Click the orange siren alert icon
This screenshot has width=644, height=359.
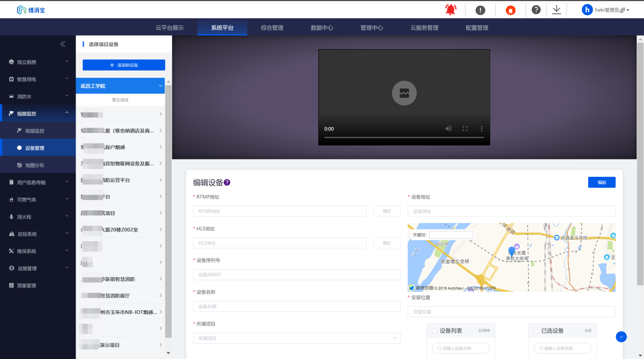coord(510,10)
